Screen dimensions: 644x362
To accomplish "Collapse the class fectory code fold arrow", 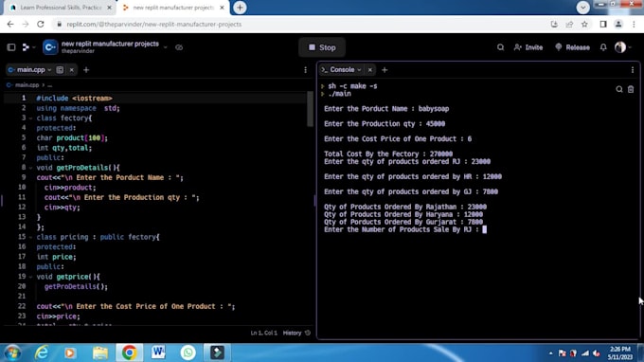I will pos(30,118).
